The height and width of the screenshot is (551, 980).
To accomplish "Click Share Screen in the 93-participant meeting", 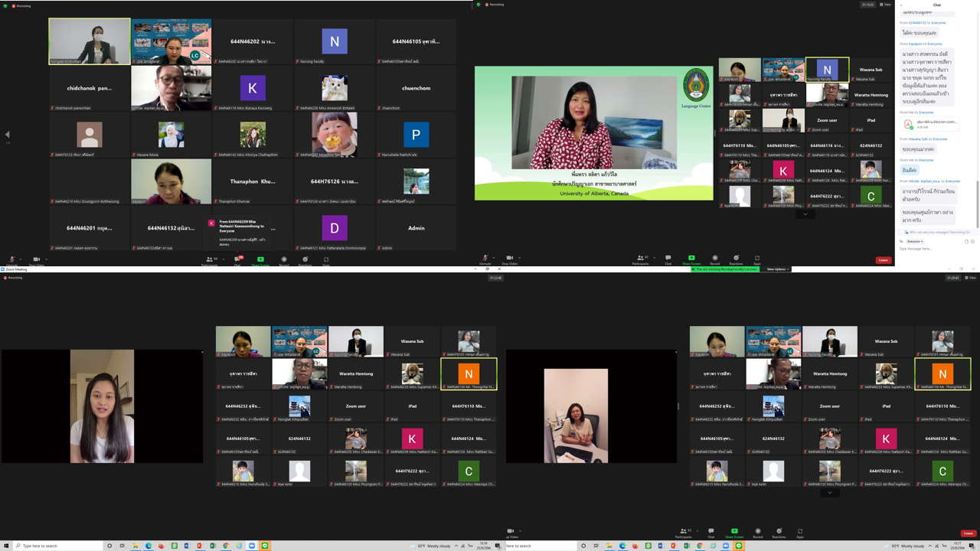I will coord(734,532).
